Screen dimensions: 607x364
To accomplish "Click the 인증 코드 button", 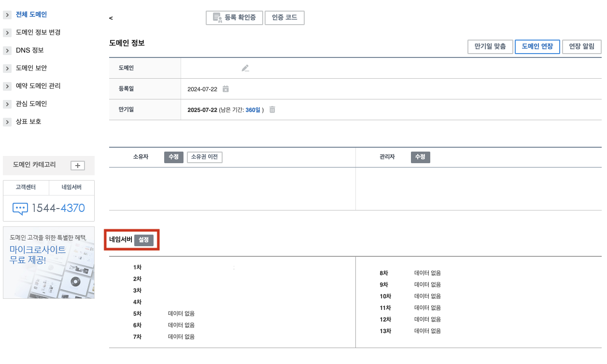I will [285, 18].
